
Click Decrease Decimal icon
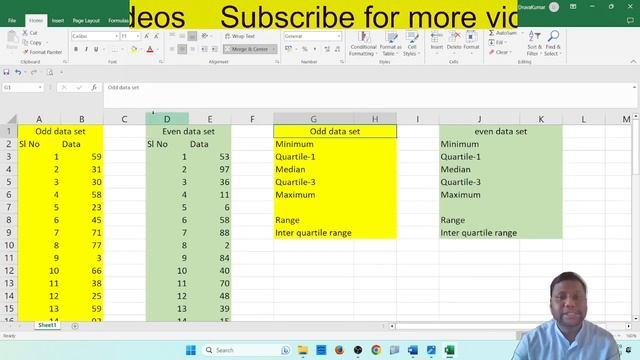click(338, 49)
